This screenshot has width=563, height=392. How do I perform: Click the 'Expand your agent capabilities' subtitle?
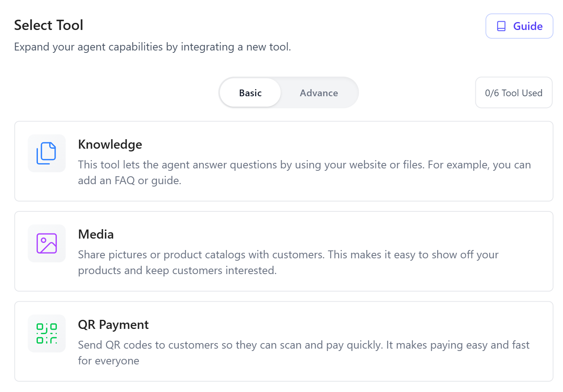[x=152, y=47]
